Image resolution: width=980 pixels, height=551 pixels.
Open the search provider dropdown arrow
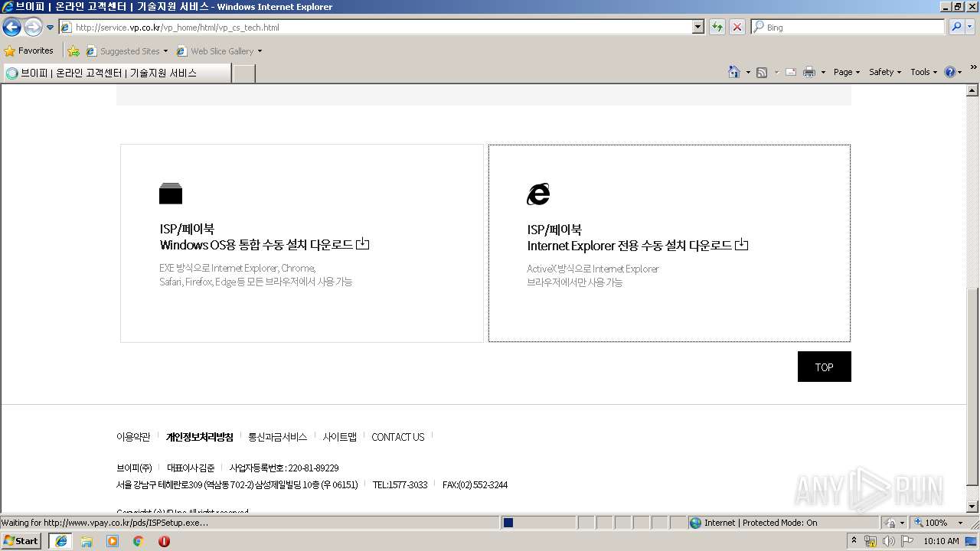(970, 28)
